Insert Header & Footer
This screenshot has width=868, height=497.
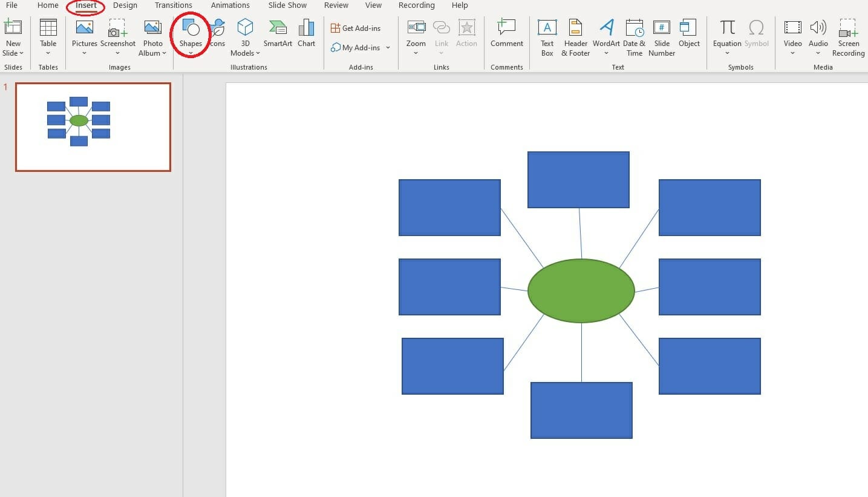pos(575,36)
